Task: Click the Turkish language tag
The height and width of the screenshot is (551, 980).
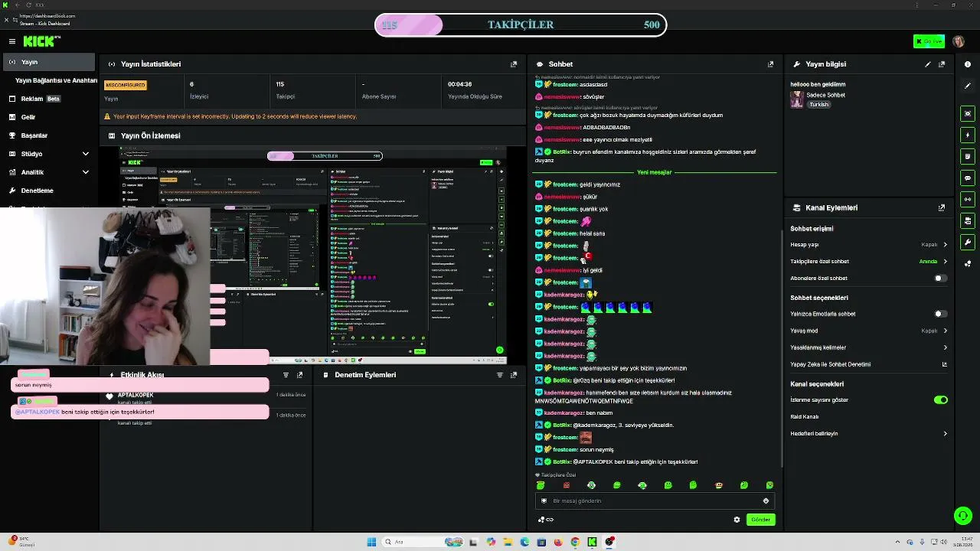Action: (x=819, y=104)
